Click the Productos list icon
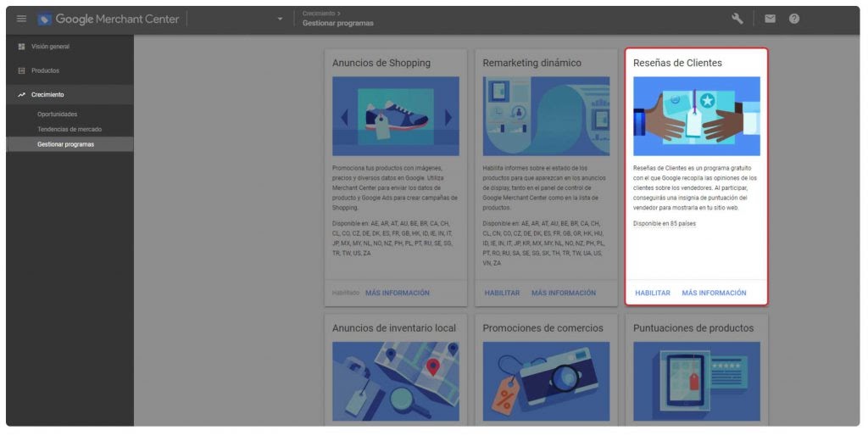This screenshot has width=868, height=436. [x=21, y=70]
